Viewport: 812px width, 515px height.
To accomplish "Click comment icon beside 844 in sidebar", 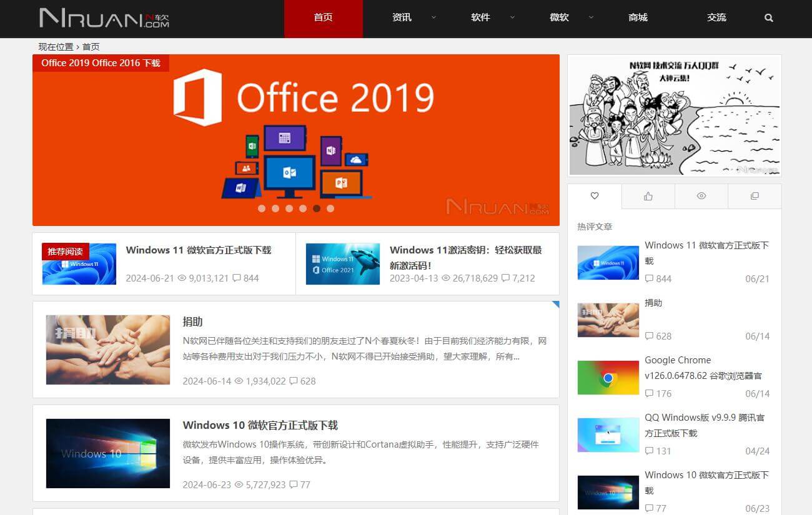I will point(649,279).
